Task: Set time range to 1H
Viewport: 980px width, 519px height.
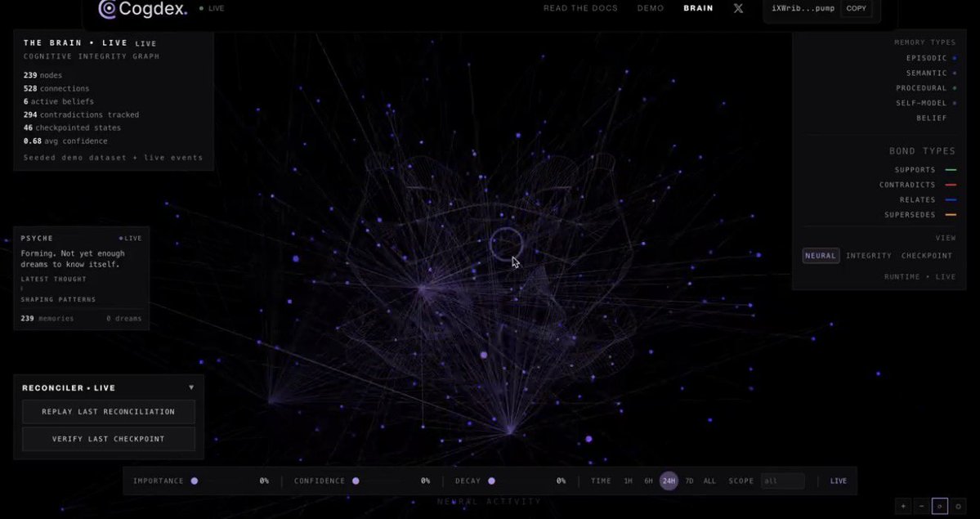Action: coord(628,481)
